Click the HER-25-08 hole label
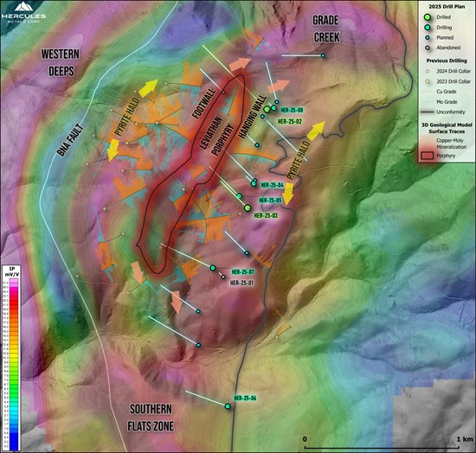The image size is (476, 453). pos(292,110)
